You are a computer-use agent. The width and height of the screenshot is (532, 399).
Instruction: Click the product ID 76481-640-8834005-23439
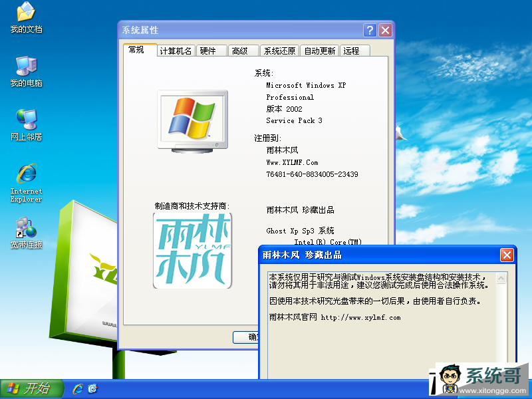pyautogui.click(x=312, y=174)
